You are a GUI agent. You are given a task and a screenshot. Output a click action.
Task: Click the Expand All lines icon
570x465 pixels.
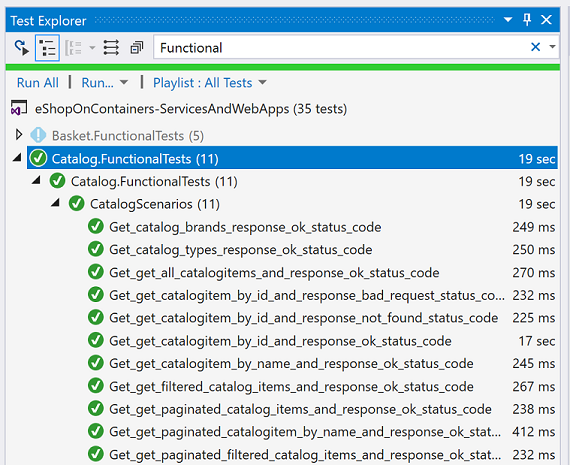tap(111, 48)
